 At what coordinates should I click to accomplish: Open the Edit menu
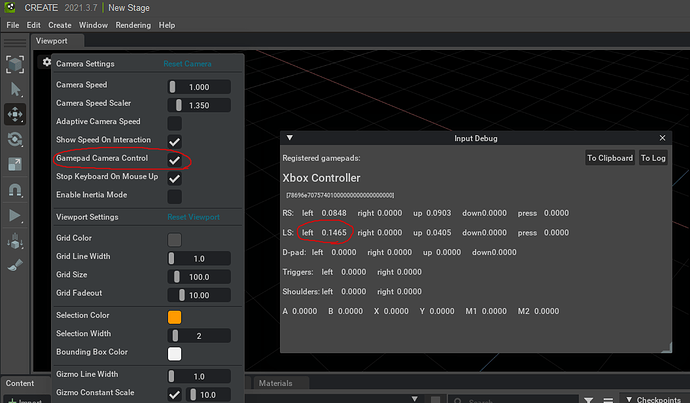33,25
